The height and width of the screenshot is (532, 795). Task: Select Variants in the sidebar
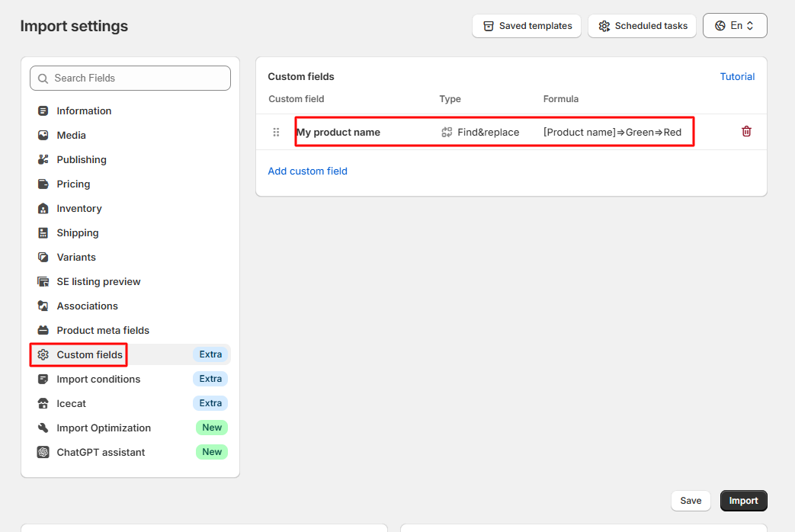pyautogui.click(x=130, y=257)
